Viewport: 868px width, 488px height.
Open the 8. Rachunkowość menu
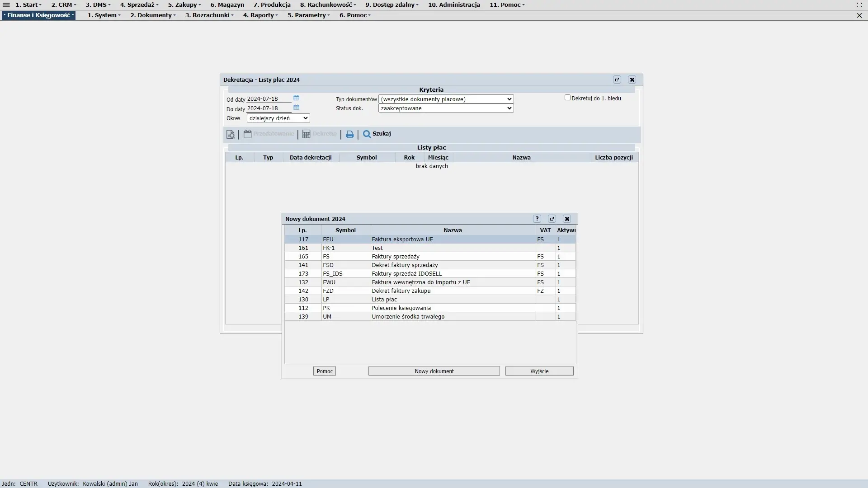[x=328, y=5]
